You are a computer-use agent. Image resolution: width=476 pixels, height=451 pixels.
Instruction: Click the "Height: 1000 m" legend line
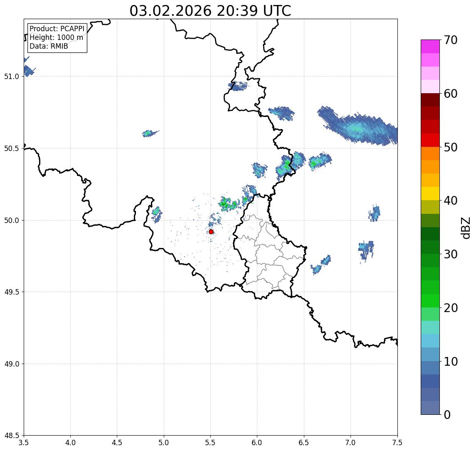click(56, 37)
